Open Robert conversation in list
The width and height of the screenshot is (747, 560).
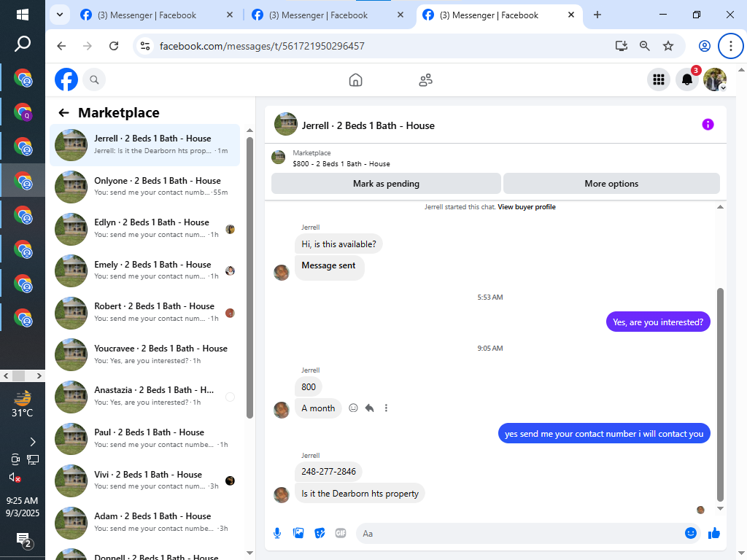click(145, 312)
